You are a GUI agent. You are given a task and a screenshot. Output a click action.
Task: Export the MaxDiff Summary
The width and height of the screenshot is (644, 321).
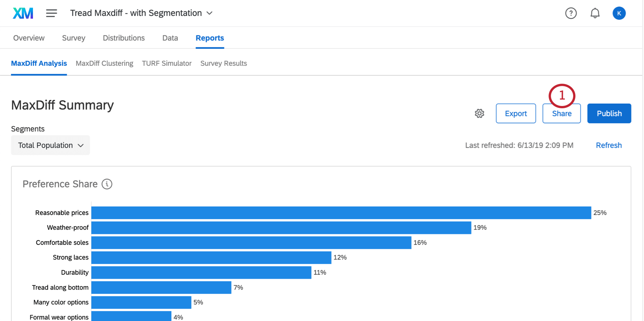coord(516,113)
